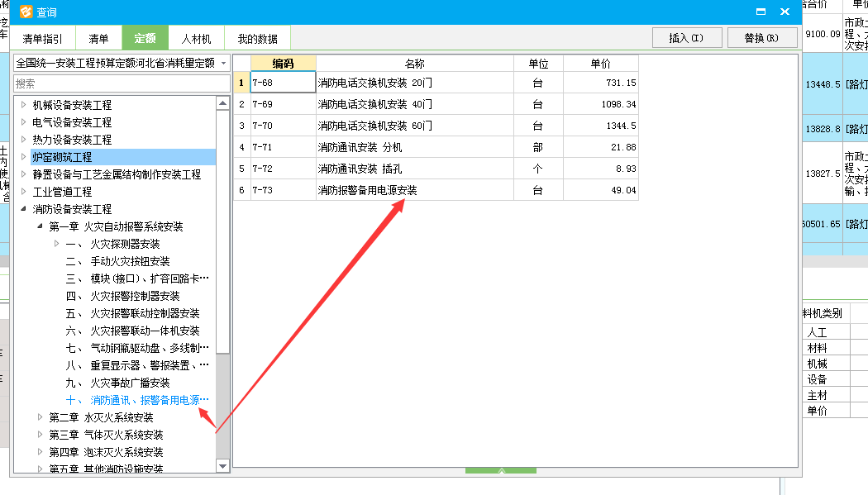Click 机械 in background window list

[x=817, y=364]
